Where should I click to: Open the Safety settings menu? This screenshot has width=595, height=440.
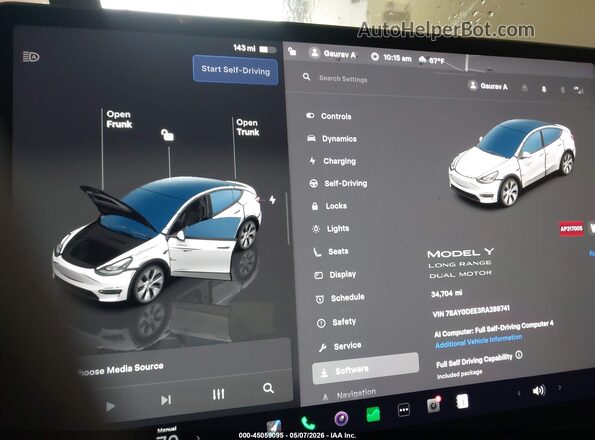pyautogui.click(x=337, y=322)
